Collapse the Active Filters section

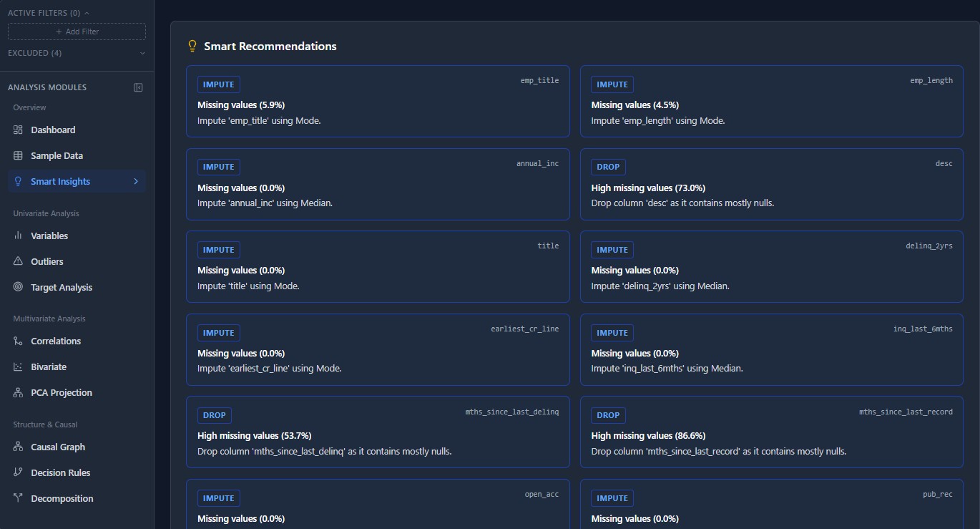[87, 13]
